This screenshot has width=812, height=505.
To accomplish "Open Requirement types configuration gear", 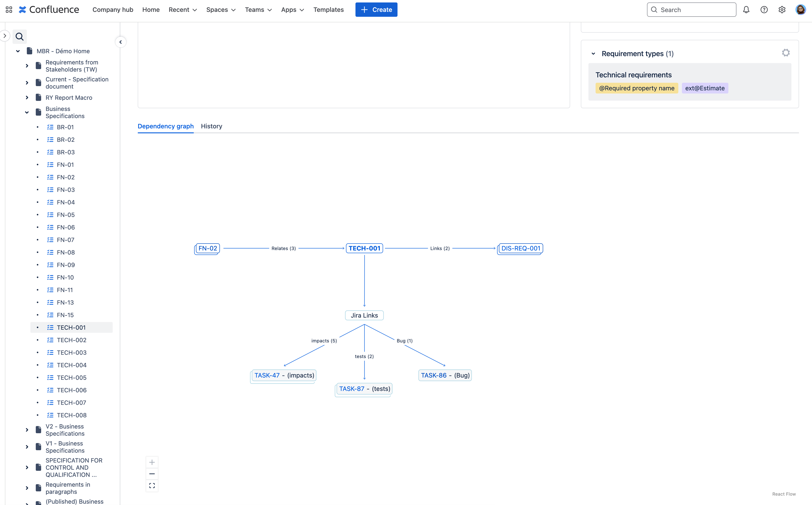I will pyautogui.click(x=786, y=53).
